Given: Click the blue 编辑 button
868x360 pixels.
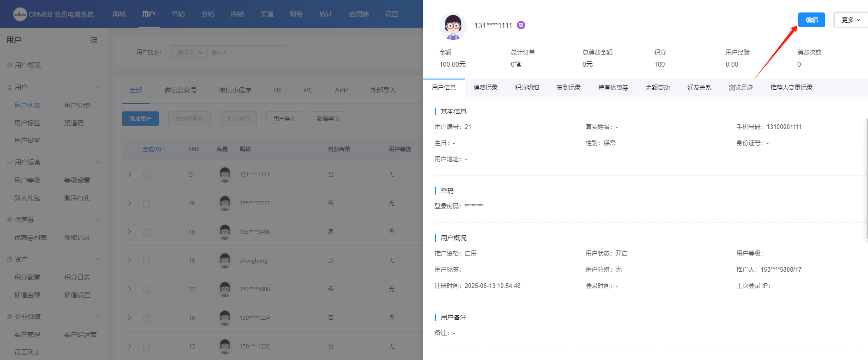Looking at the screenshot, I should (x=811, y=20).
